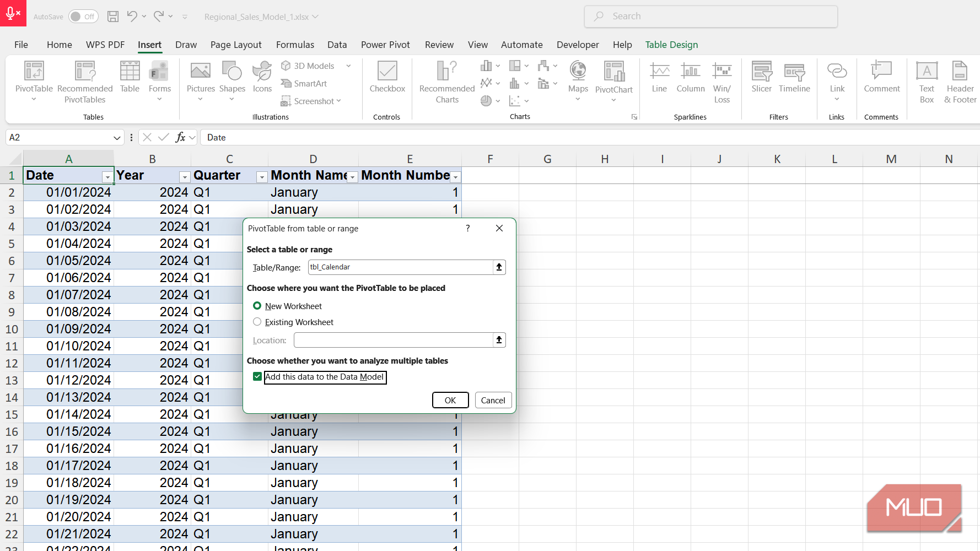Click the Search box in title bar
Viewport: 980px width, 551px height.
click(x=711, y=17)
